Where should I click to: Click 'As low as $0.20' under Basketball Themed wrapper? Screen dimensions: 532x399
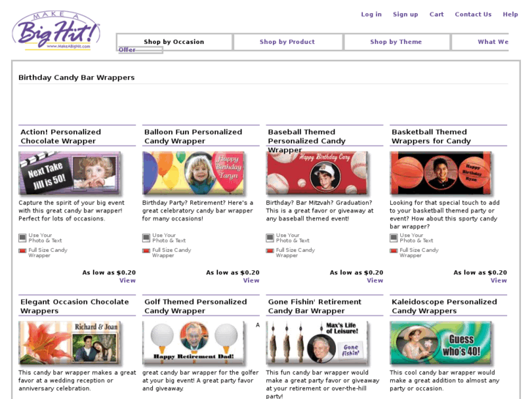pyautogui.click(x=480, y=272)
